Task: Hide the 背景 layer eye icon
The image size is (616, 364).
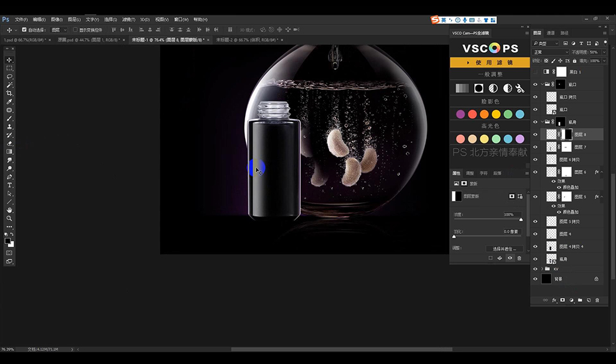Action: pos(535,279)
